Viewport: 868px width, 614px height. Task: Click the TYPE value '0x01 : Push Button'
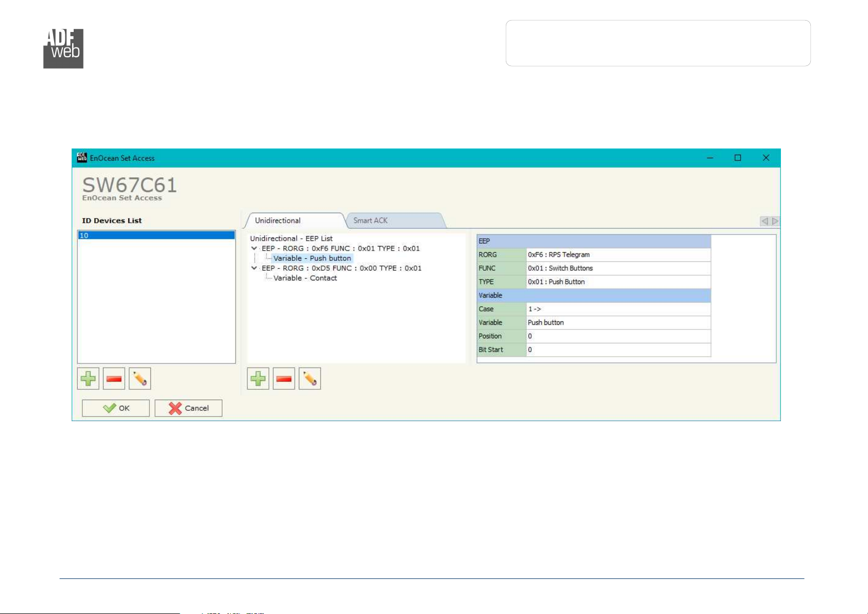pyautogui.click(x=618, y=281)
